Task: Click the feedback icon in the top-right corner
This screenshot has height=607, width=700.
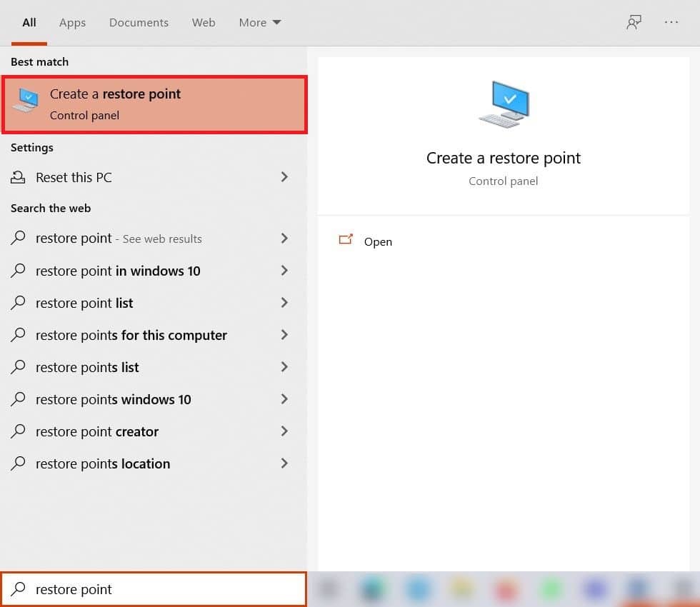Action: (x=634, y=22)
